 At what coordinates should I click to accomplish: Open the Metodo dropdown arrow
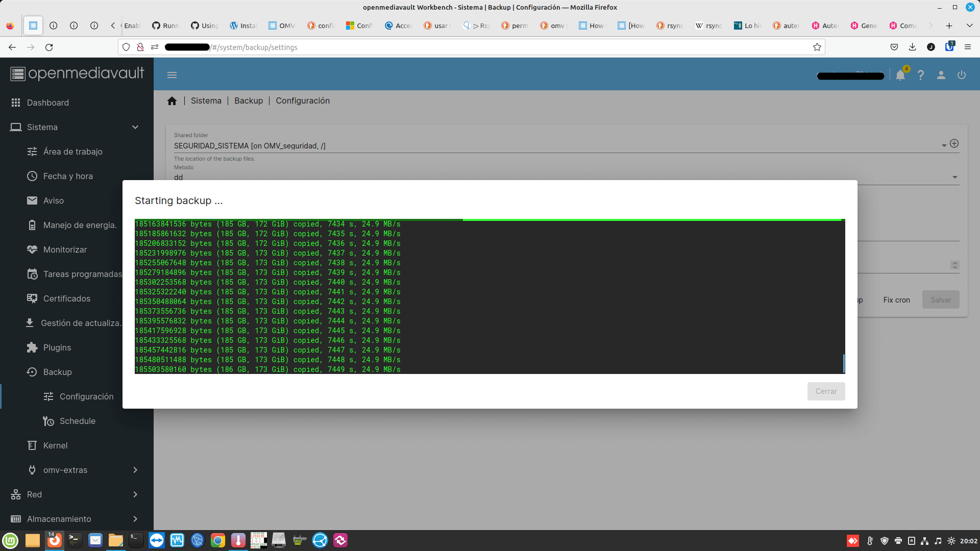[x=954, y=177]
